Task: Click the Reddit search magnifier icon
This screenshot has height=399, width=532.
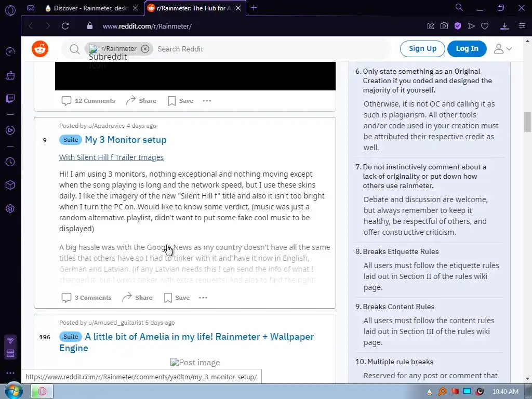Action: (75, 49)
